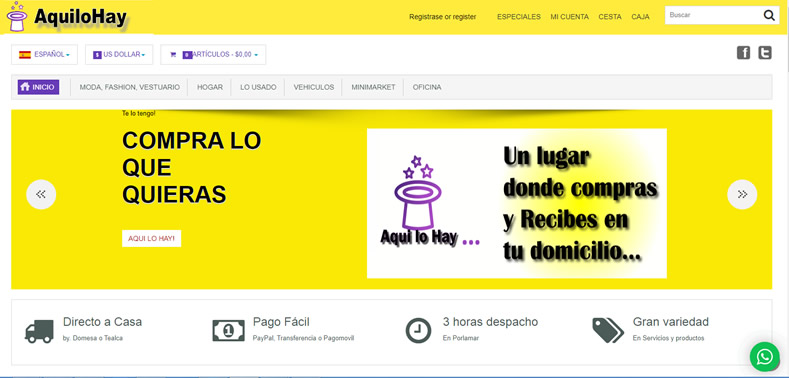Click the delivery truck icon
The height and width of the screenshot is (378, 789).
pyautogui.click(x=39, y=332)
